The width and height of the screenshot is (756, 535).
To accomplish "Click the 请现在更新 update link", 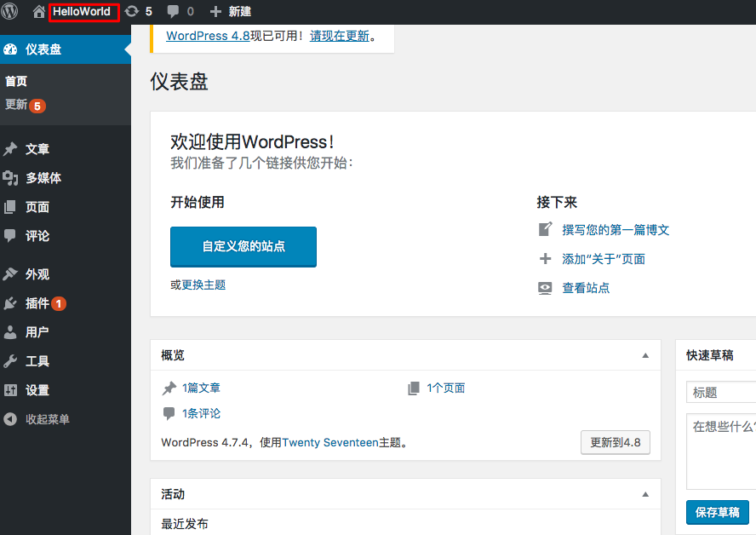I will [340, 36].
